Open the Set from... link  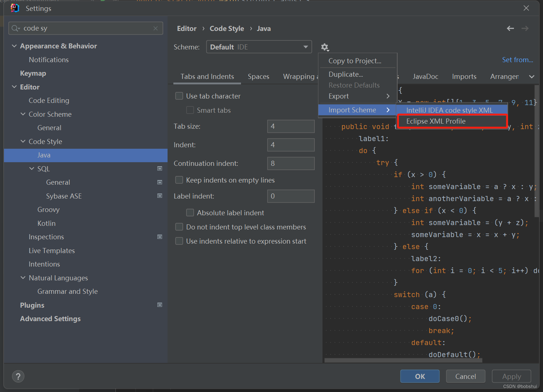[518, 60]
